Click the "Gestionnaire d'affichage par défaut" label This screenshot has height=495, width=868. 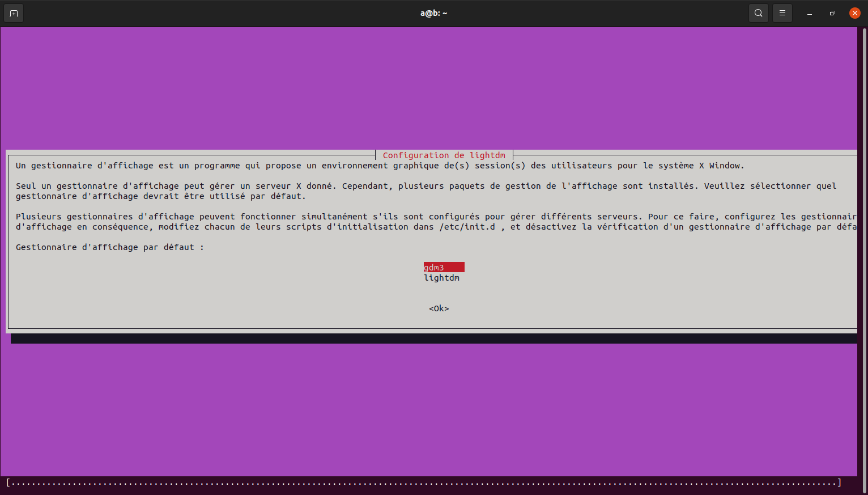point(109,247)
